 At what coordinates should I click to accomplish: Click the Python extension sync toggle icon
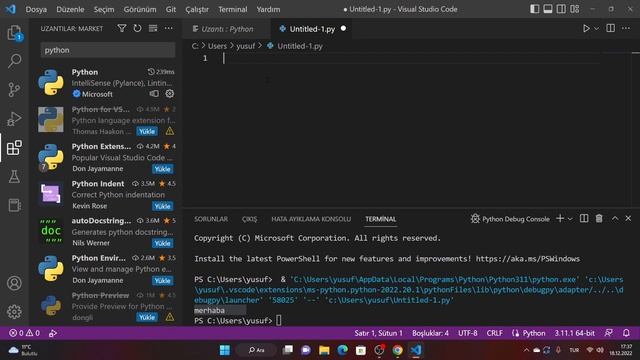coord(154,93)
